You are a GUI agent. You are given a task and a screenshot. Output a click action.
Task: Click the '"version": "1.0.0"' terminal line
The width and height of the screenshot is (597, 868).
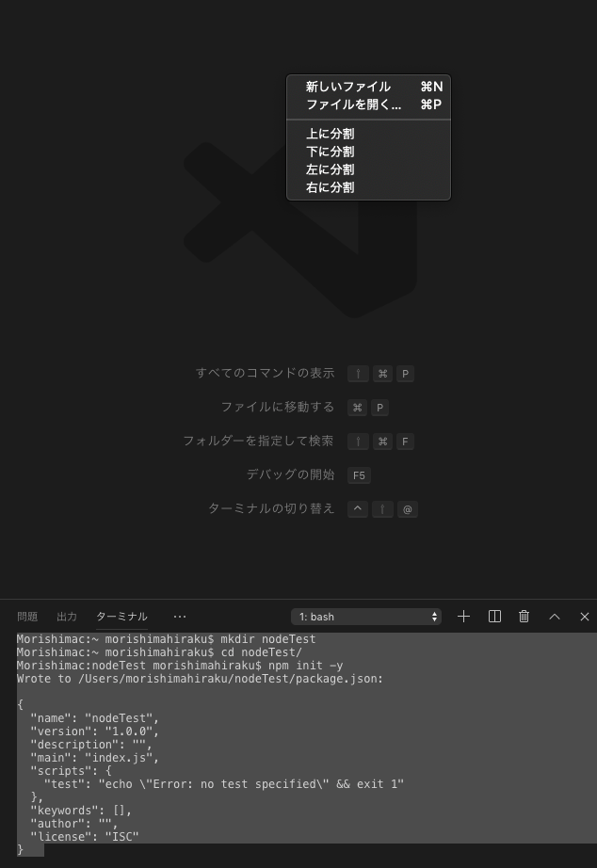click(95, 731)
